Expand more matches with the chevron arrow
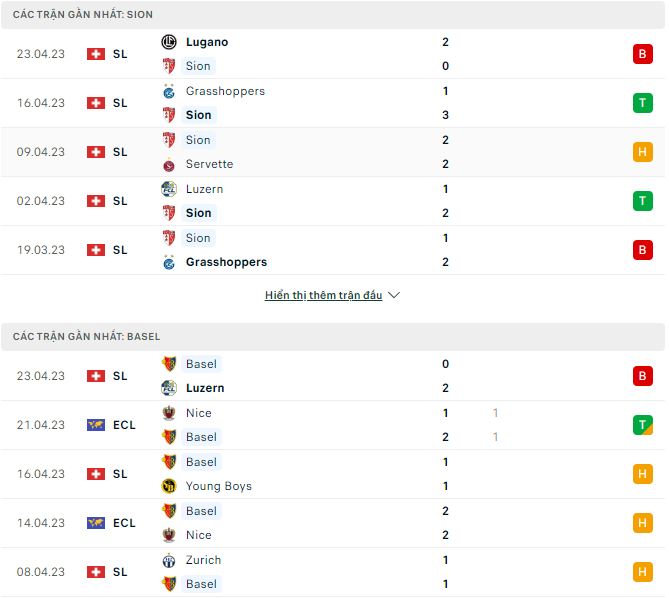This screenshot has width=669, height=598. (394, 296)
